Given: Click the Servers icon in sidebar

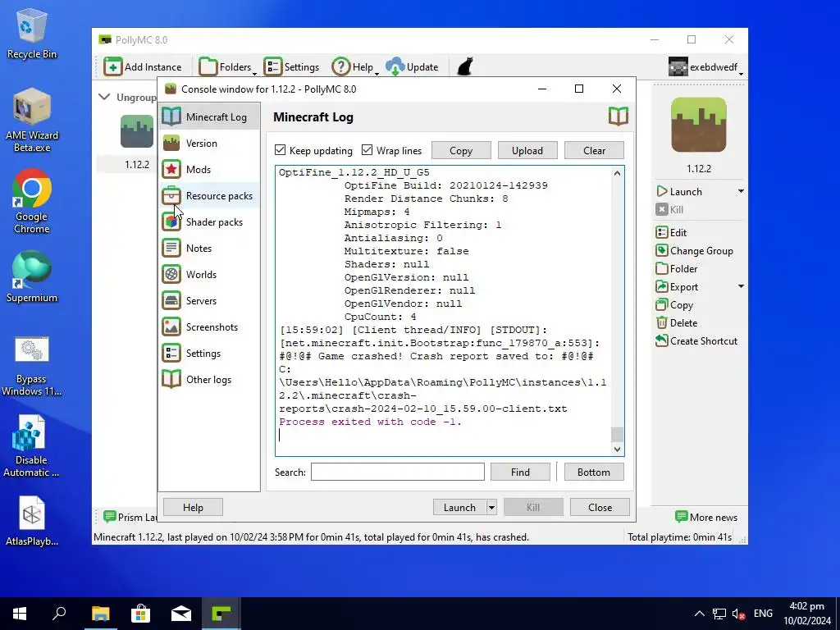Looking at the screenshot, I should 171,300.
